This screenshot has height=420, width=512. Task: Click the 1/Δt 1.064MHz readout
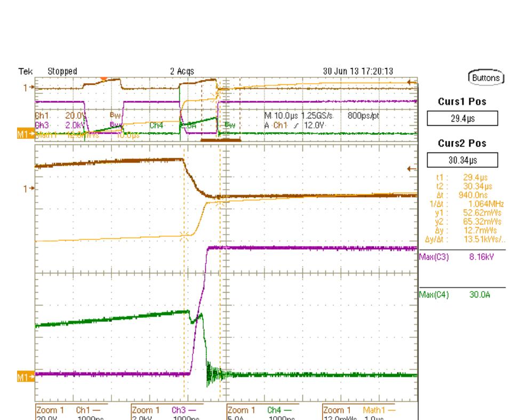[x=467, y=204]
